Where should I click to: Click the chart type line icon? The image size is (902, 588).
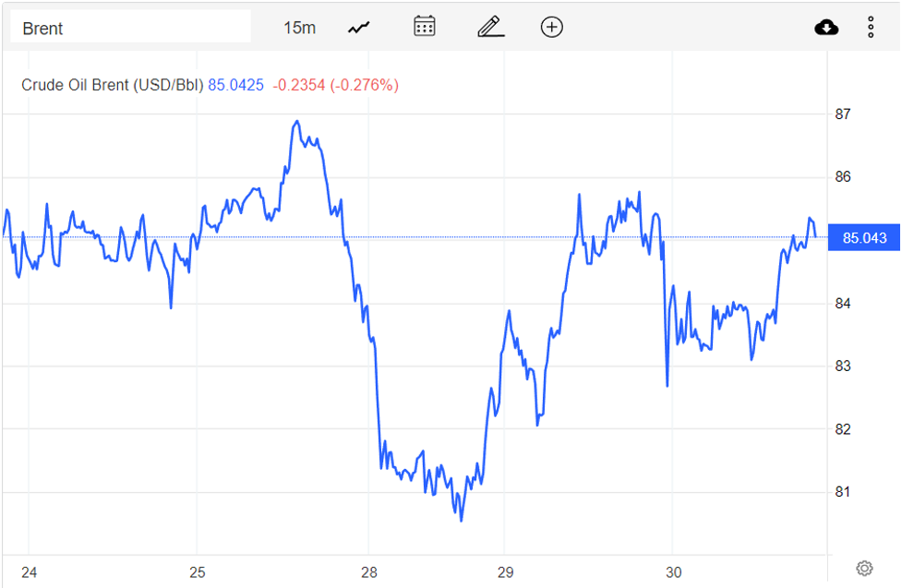358,28
